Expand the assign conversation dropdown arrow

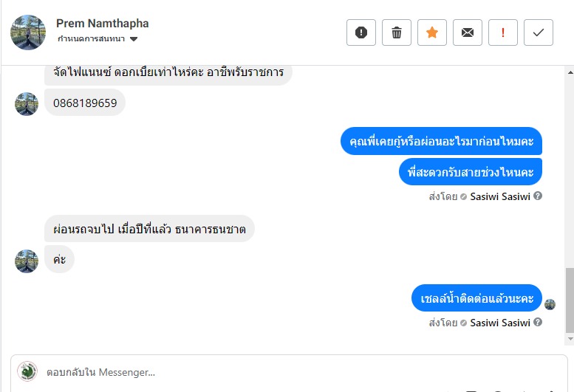click(134, 39)
